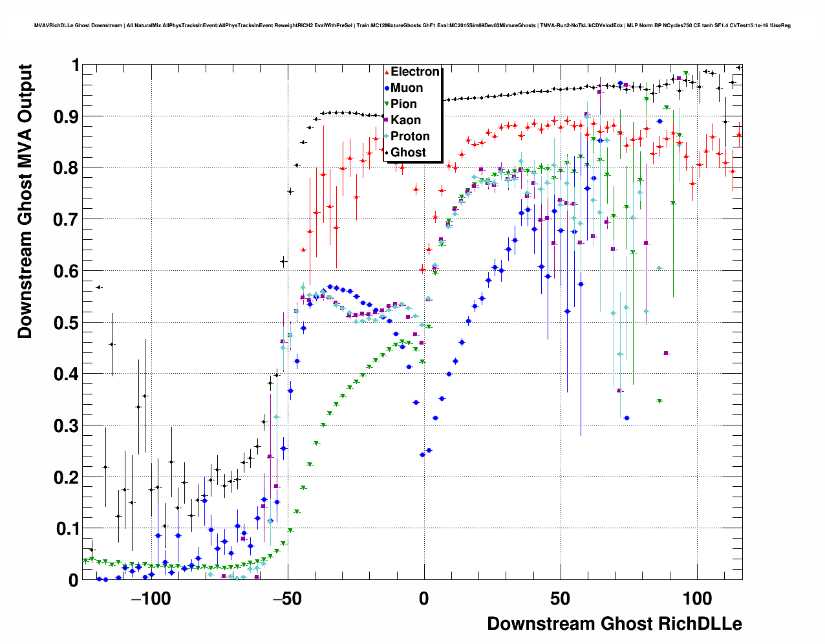The image size is (825, 644).
Task: Select the Muon label in the legend
Action: [407, 88]
